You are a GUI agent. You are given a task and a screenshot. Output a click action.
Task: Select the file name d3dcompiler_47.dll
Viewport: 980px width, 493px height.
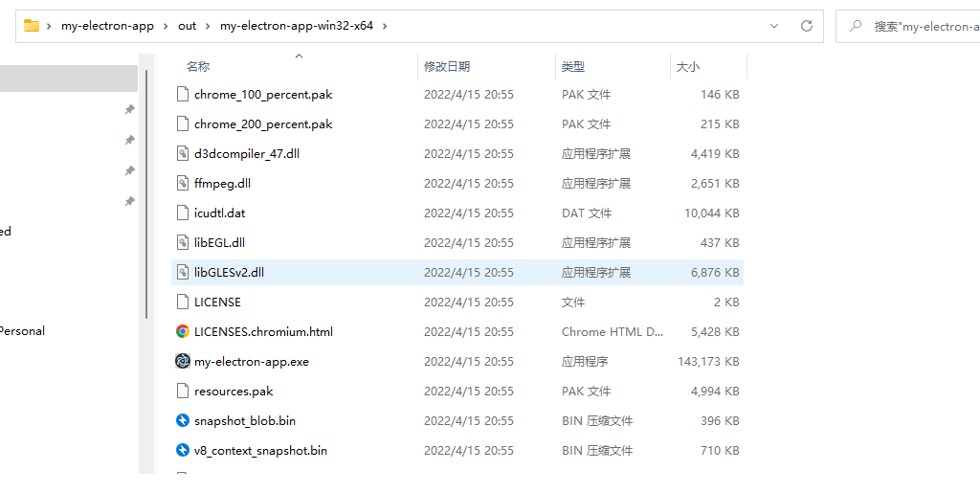(x=247, y=154)
